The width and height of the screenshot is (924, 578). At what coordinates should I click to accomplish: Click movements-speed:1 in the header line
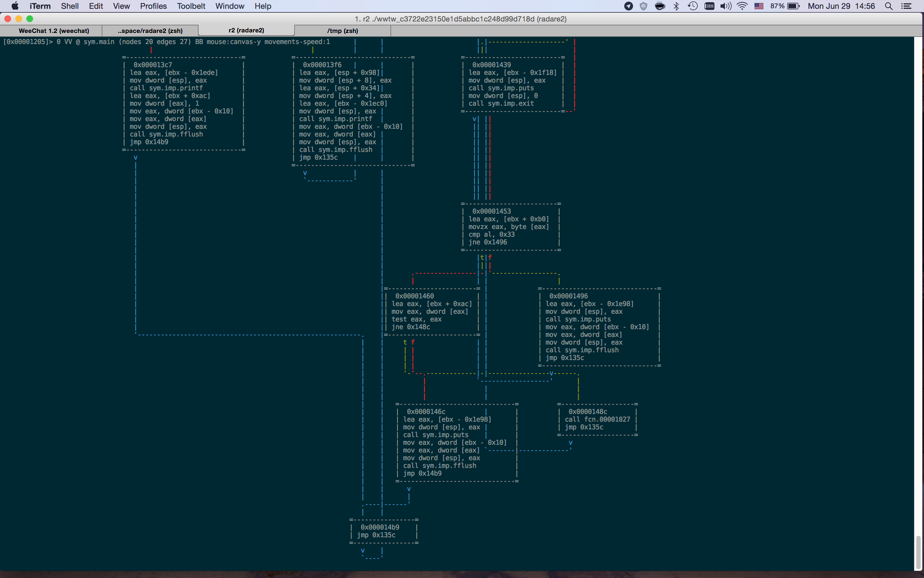pyautogui.click(x=297, y=42)
